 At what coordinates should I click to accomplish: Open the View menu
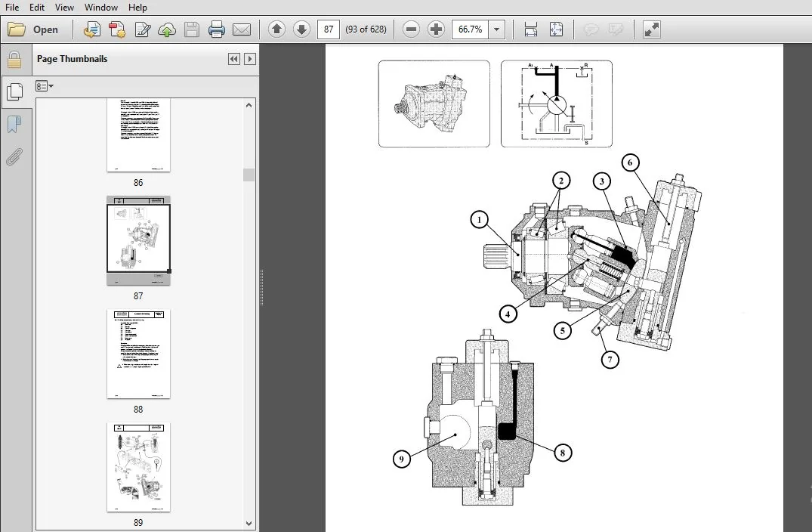(64, 8)
